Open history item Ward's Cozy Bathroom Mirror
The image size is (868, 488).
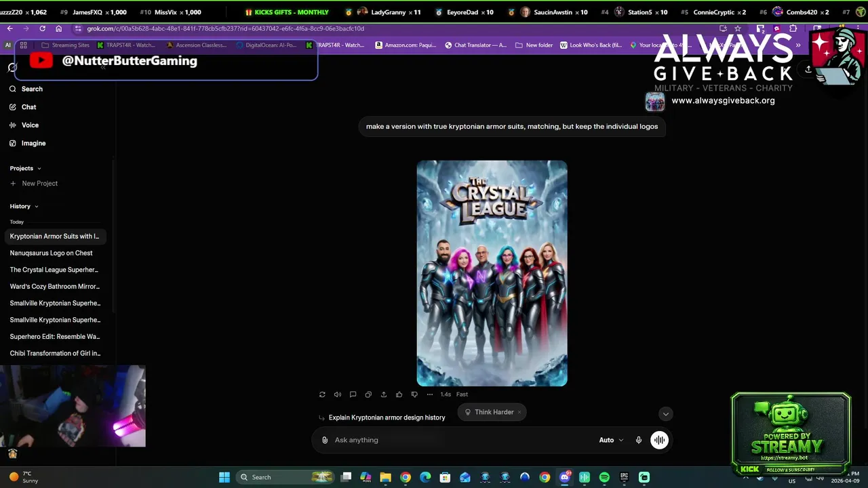point(54,286)
